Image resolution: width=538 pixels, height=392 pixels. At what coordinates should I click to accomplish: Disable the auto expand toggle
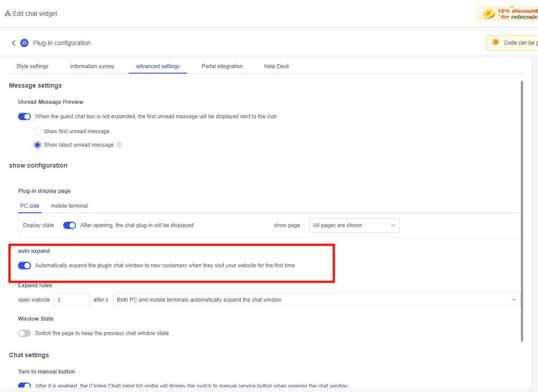click(24, 266)
